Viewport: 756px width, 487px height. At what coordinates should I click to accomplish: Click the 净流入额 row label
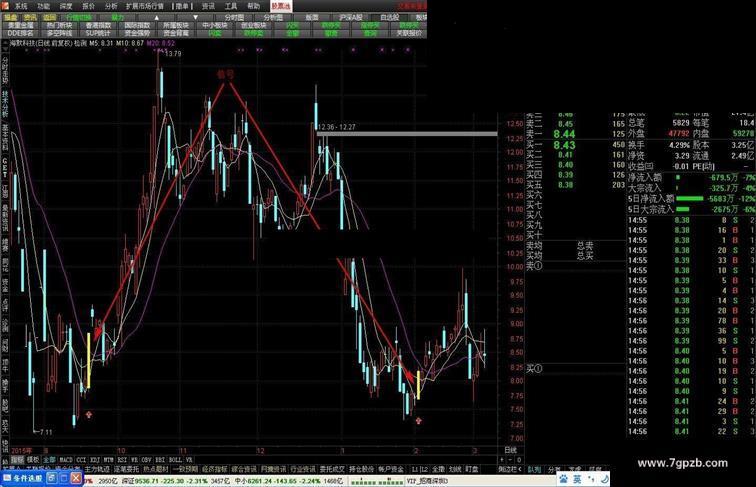coord(644,177)
